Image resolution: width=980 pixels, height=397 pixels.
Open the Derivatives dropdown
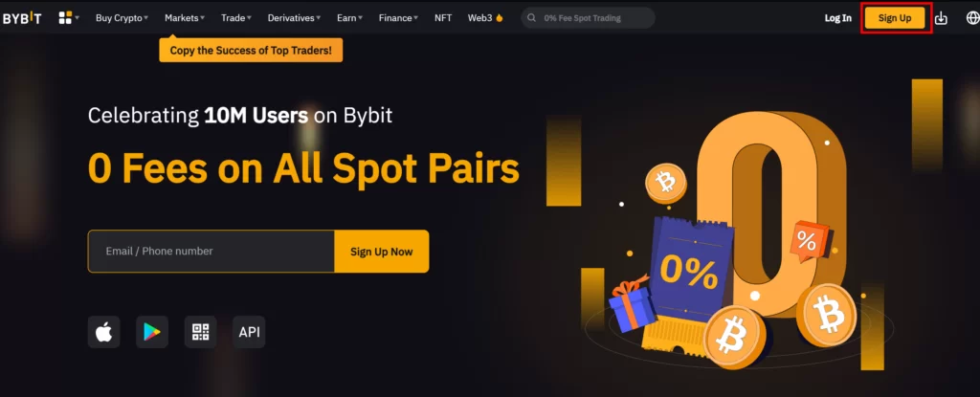tap(294, 18)
